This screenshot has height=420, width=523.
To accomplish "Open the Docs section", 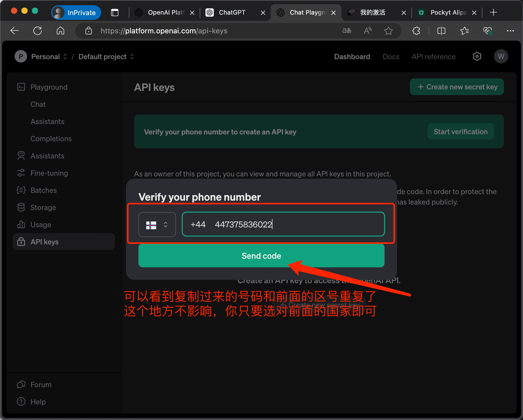I will point(391,57).
